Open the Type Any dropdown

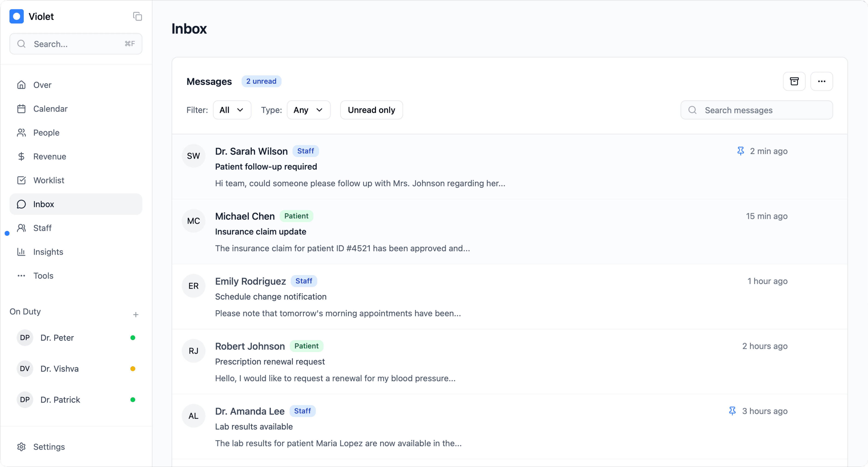point(308,110)
